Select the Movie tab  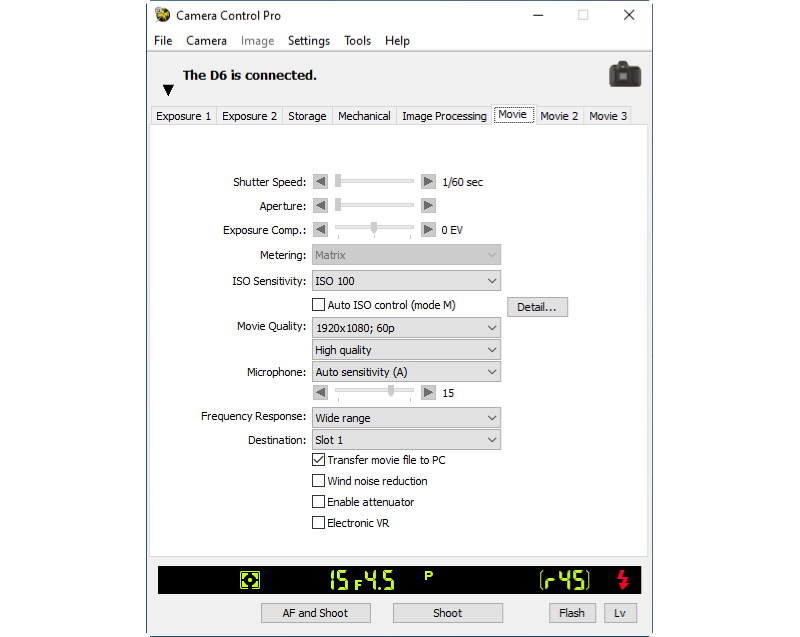tap(513, 114)
